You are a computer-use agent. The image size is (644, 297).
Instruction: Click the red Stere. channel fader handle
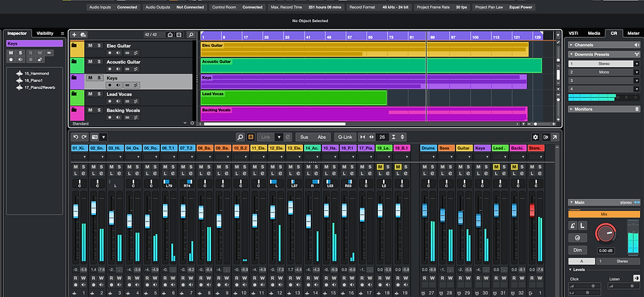point(532,210)
